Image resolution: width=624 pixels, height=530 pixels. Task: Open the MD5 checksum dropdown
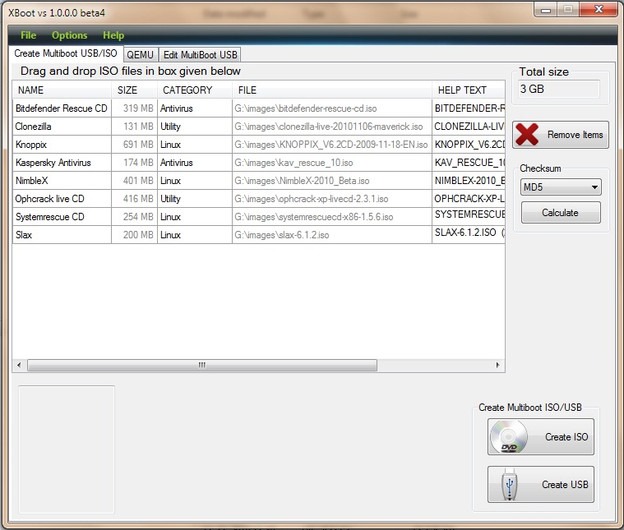(x=561, y=187)
